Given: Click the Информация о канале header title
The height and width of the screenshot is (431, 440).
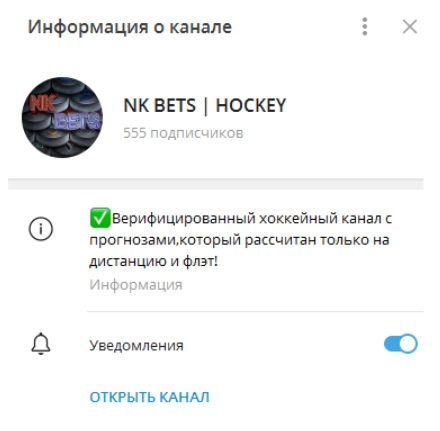Looking at the screenshot, I should tap(130, 27).
